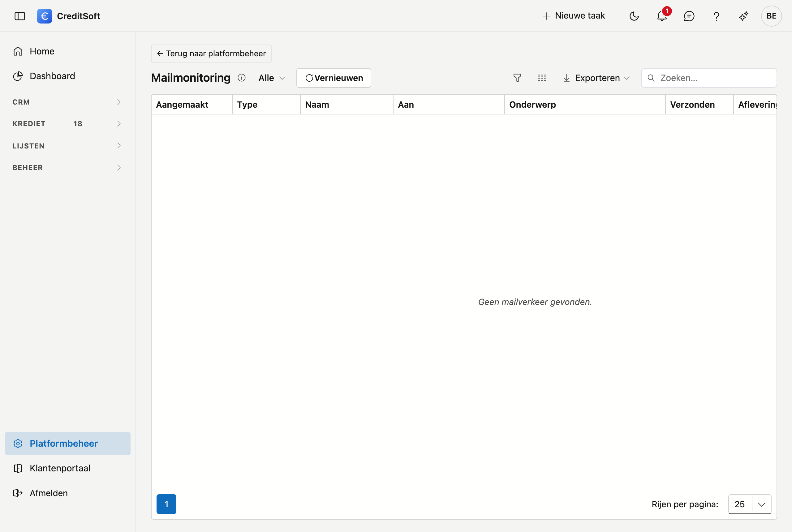Open the chat messages icon
The width and height of the screenshot is (792, 532).
point(689,16)
